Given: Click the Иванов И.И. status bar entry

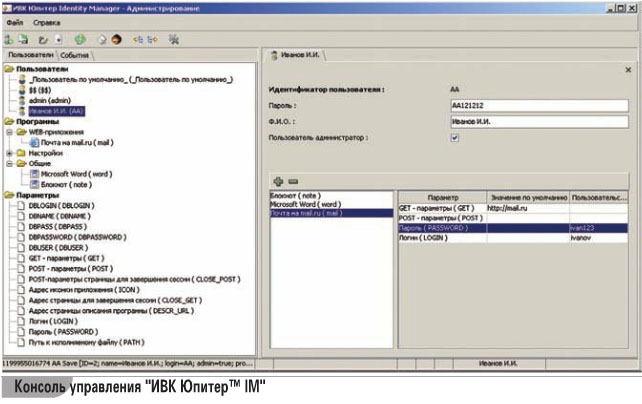Looking at the screenshot, I should point(498,363).
